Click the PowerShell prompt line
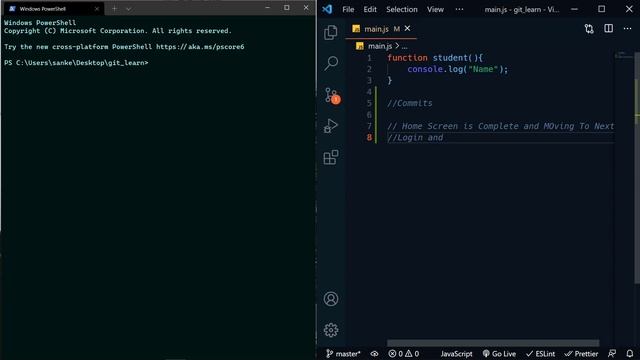 pos(76,63)
